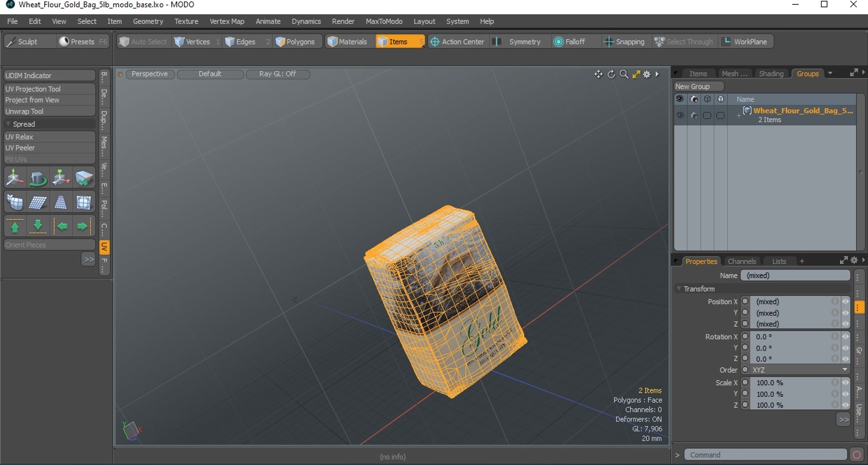Maximize viewport with yellow arrow icon

pyautogui.click(x=636, y=74)
